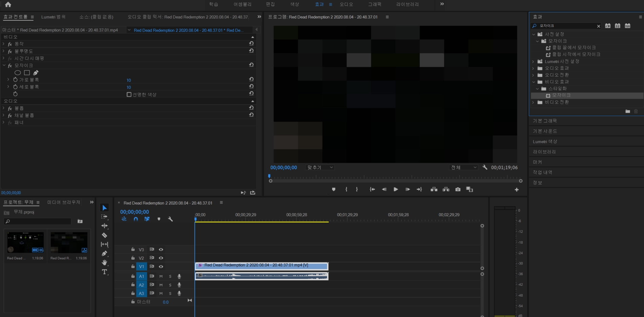Open timeline display settings wrench
The image size is (644, 317).
[170, 219]
